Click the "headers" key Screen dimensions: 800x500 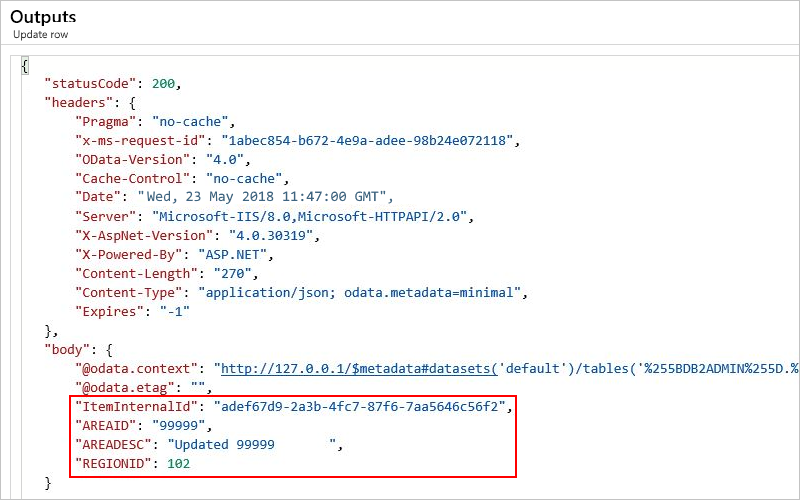click(79, 103)
